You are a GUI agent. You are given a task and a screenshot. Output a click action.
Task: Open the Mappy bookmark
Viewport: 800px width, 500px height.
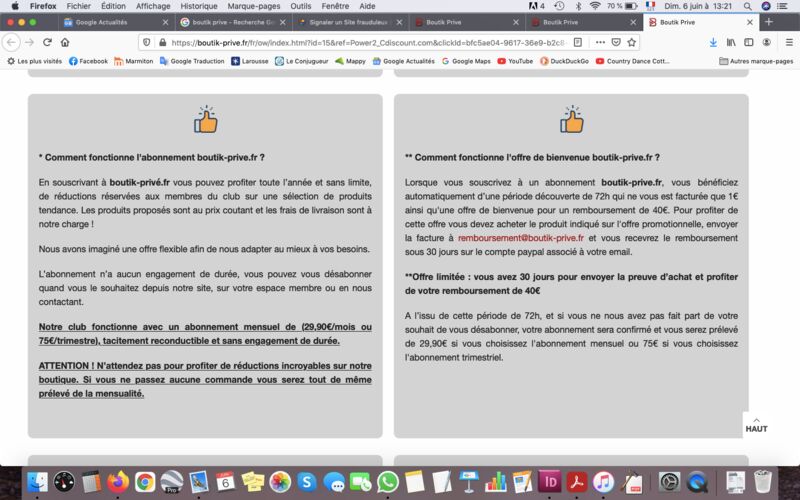tap(350, 61)
